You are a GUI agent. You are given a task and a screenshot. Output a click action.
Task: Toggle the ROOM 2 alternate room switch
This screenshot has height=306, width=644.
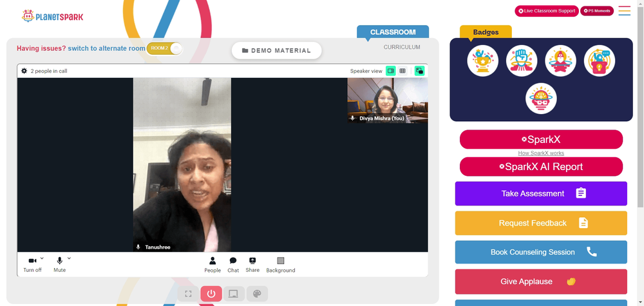click(164, 48)
